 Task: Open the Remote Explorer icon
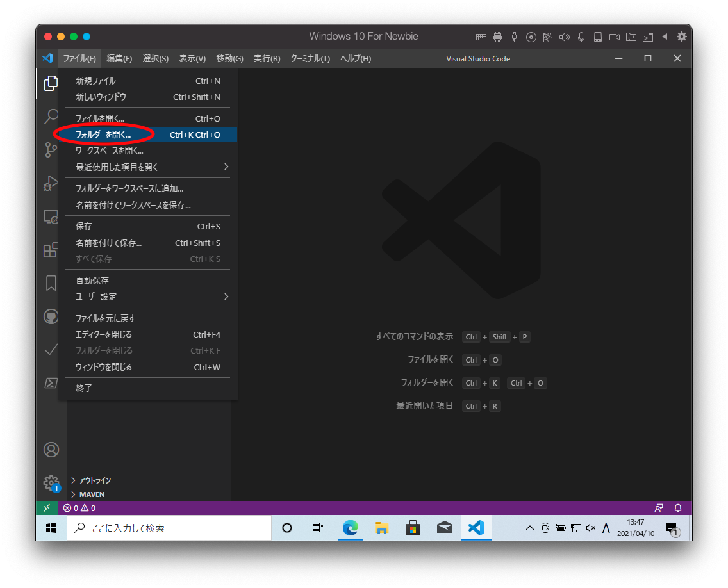point(51,216)
